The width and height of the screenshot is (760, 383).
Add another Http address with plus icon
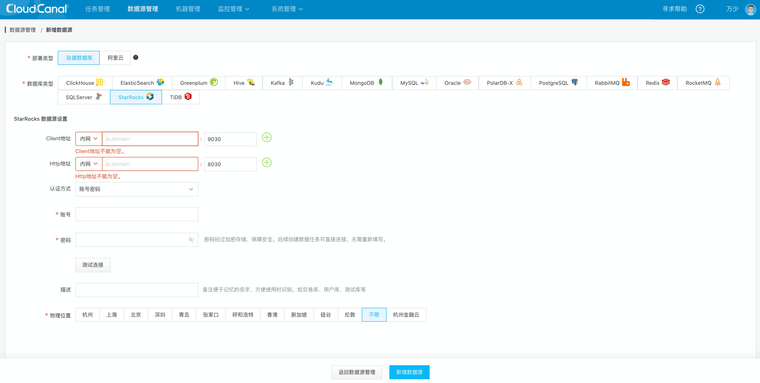coord(267,162)
